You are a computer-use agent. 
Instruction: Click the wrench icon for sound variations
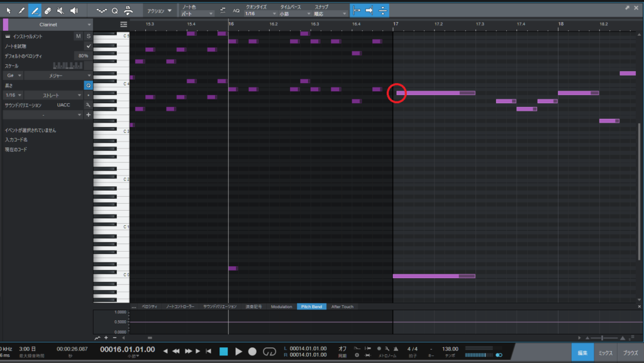88,104
